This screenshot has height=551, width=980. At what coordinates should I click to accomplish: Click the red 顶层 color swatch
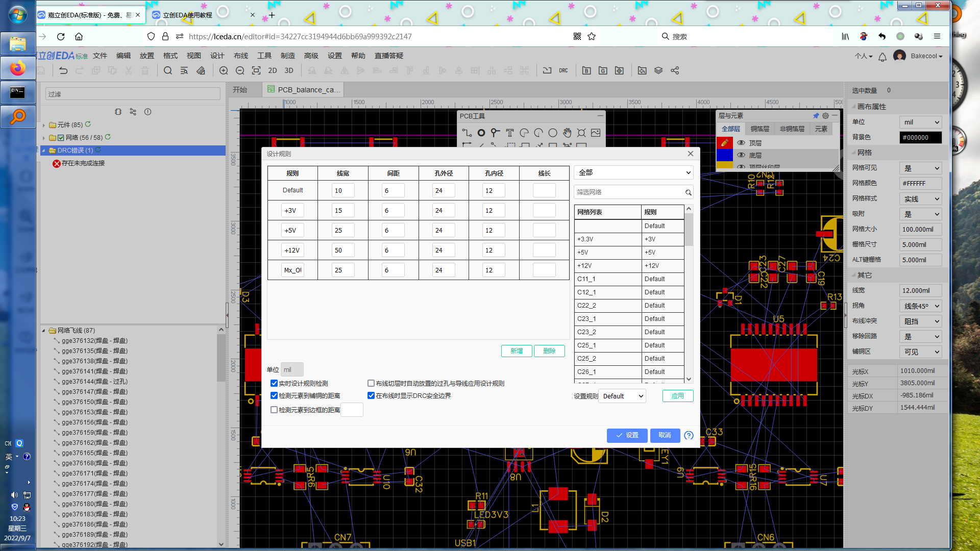tap(724, 143)
